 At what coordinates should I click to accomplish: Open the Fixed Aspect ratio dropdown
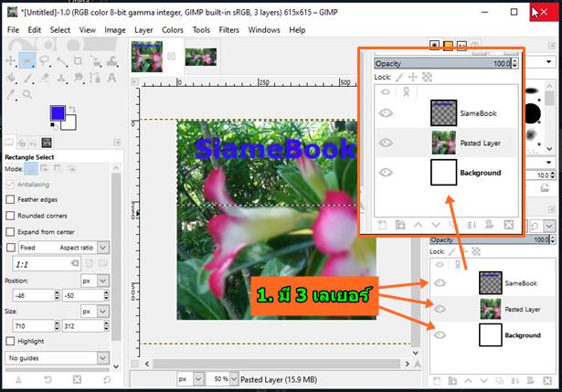(64, 248)
